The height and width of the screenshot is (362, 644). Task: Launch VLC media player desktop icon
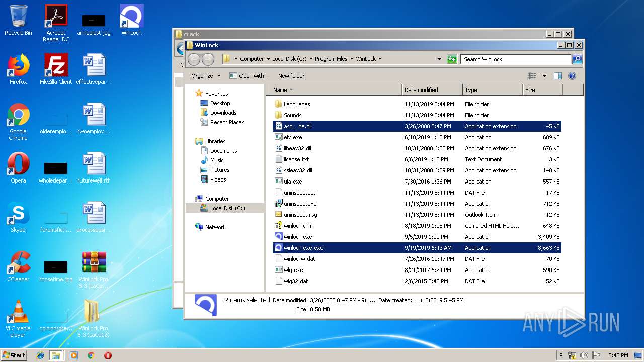pyautogui.click(x=18, y=319)
